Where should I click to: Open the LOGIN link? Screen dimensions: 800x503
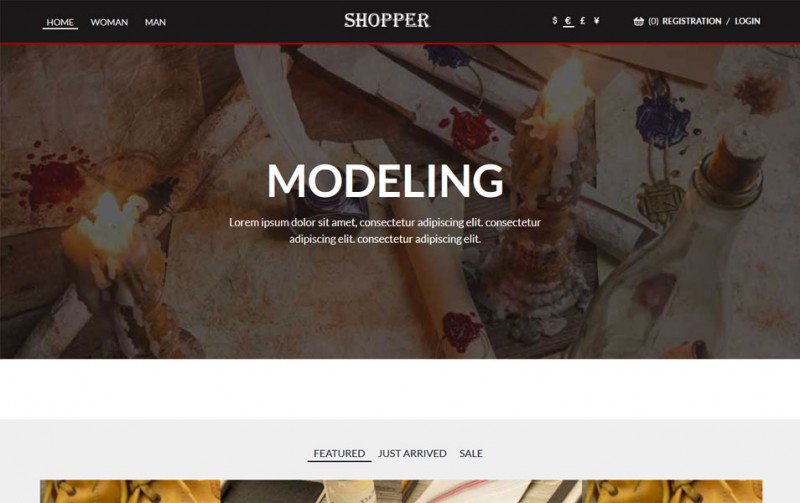click(747, 21)
